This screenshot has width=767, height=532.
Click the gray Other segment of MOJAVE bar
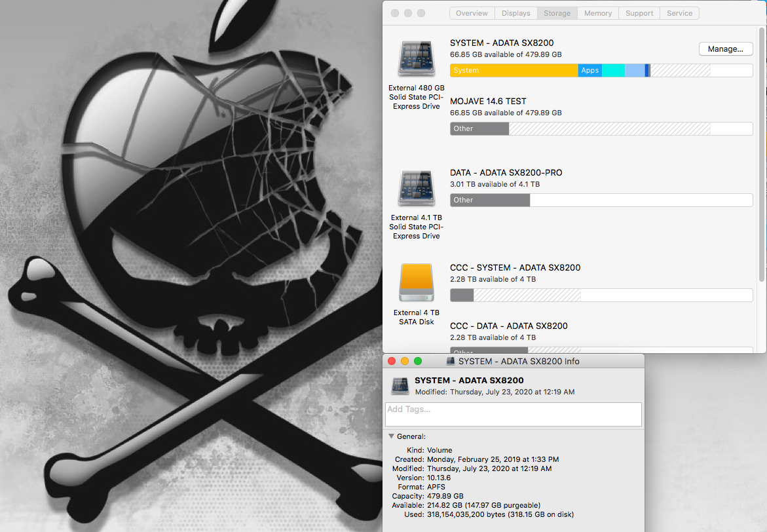click(479, 128)
